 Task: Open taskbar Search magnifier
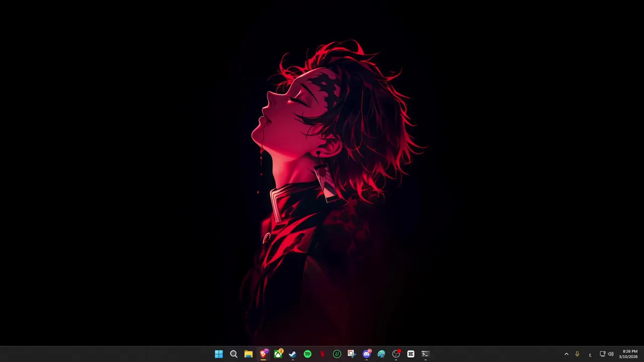[233, 354]
